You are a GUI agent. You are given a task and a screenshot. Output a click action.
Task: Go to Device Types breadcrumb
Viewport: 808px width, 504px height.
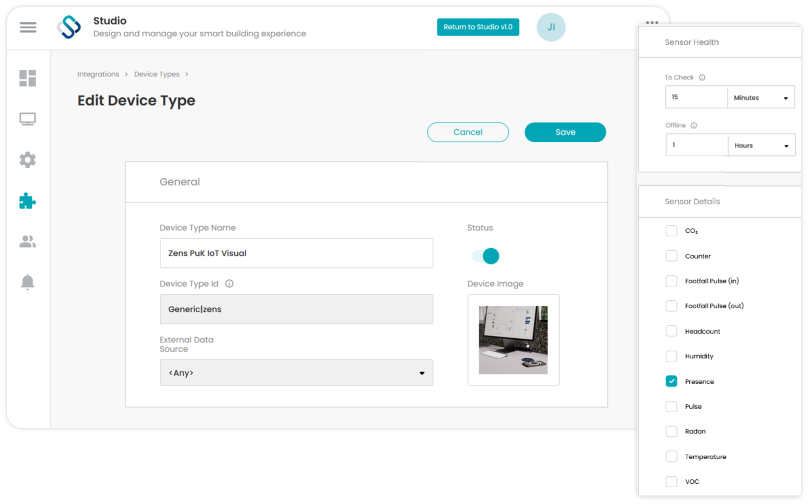pyautogui.click(x=157, y=74)
